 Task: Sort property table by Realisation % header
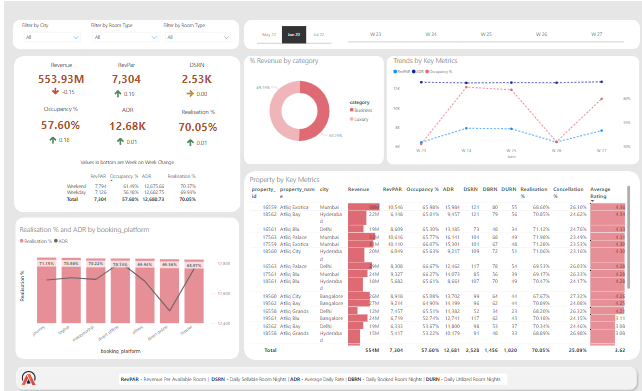[534, 192]
